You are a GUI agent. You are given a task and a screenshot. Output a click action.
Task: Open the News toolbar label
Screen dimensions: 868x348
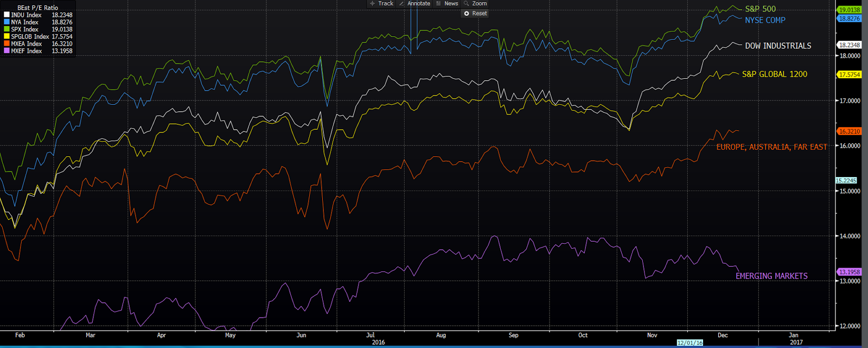(451, 3)
